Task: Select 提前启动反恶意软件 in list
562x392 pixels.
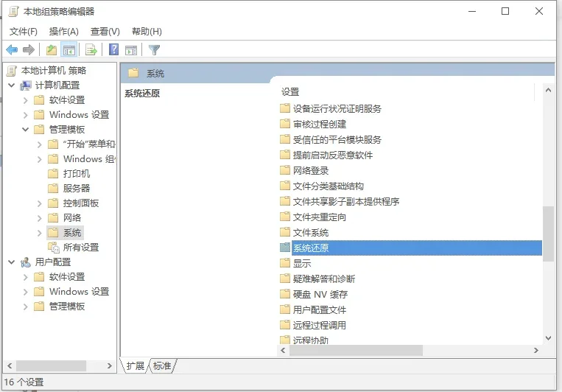Action: pyautogui.click(x=333, y=155)
